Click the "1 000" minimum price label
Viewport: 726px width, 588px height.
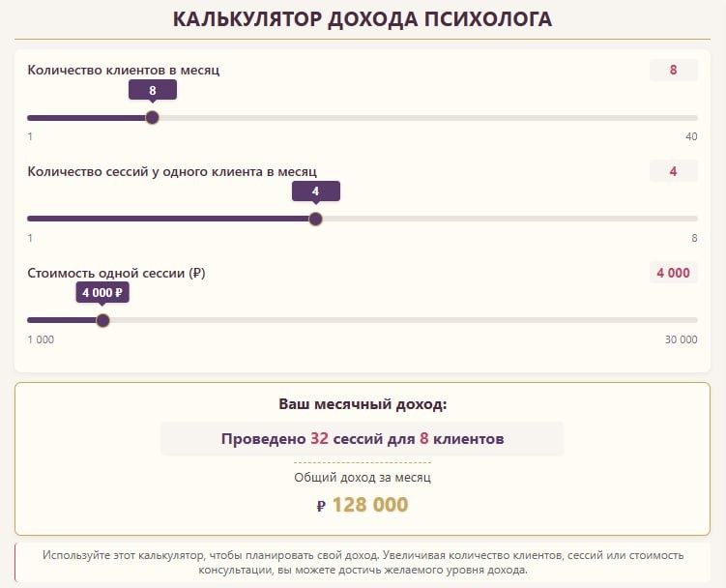coord(41,339)
